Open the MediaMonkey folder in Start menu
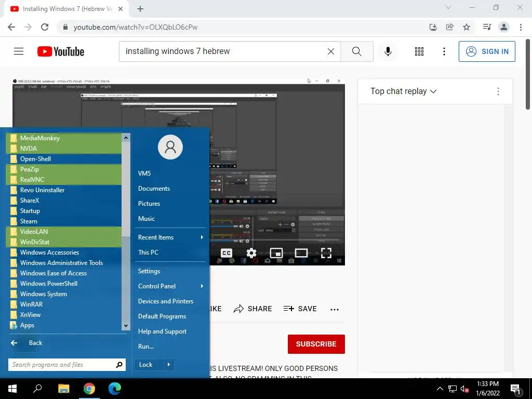Screen dimensions: 532x399 click(64, 138)
